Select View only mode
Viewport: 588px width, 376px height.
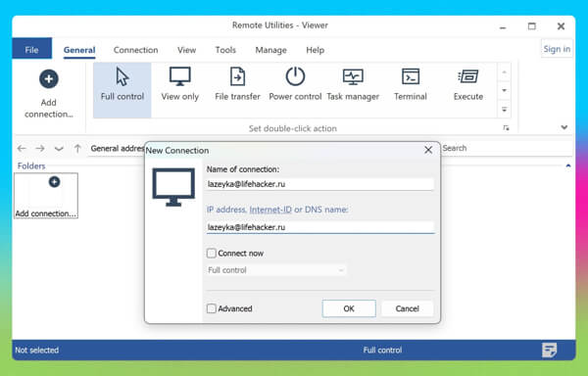180,90
